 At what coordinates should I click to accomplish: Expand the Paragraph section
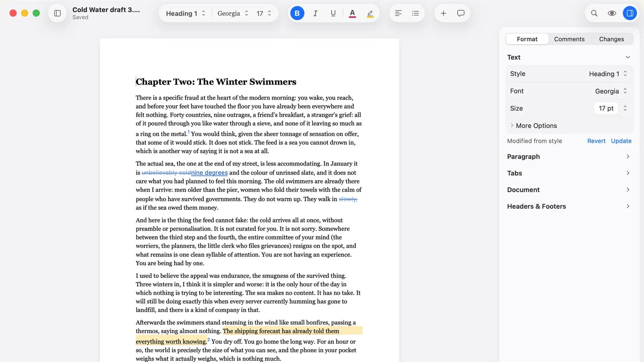pos(569,156)
